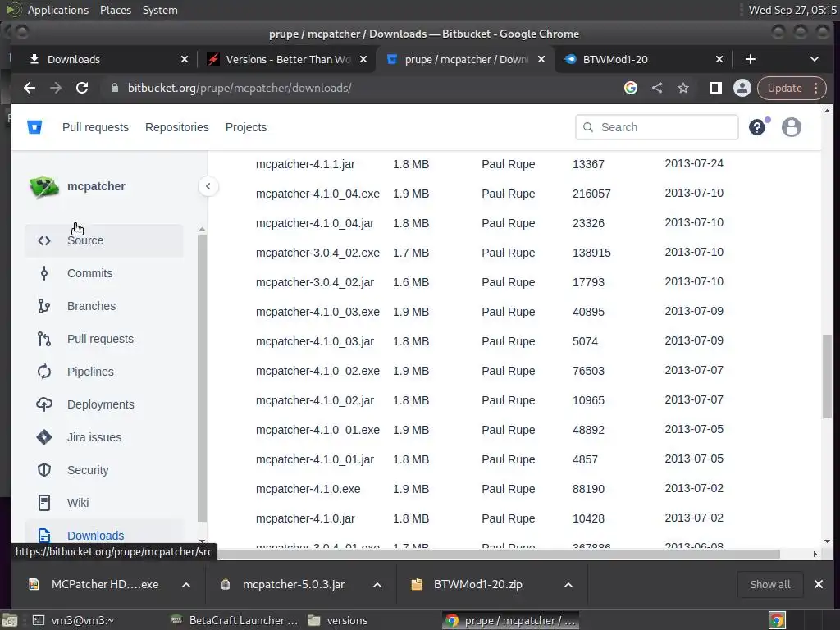Download mcpatcher-4.1.0_03.exe
The image size is (840, 630).
317,312
